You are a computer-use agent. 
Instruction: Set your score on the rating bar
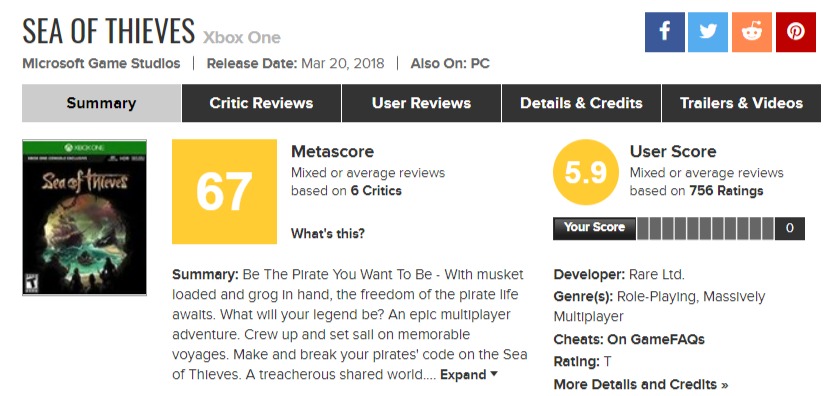(705, 228)
